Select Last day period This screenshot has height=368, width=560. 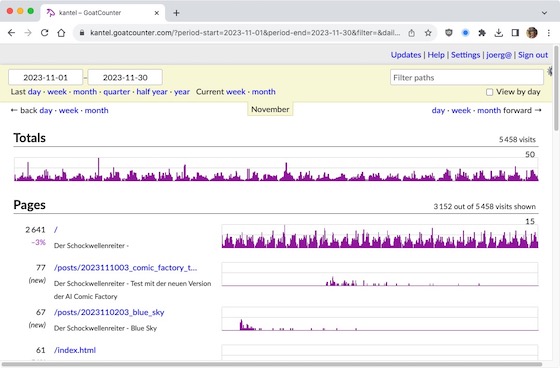click(x=34, y=92)
